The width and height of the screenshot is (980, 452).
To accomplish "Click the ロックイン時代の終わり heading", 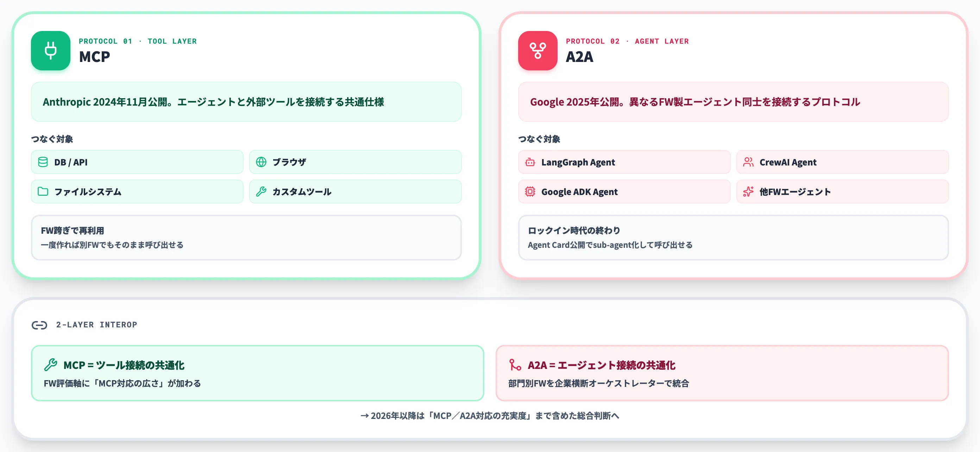I will pyautogui.click(x=574, y=231).
